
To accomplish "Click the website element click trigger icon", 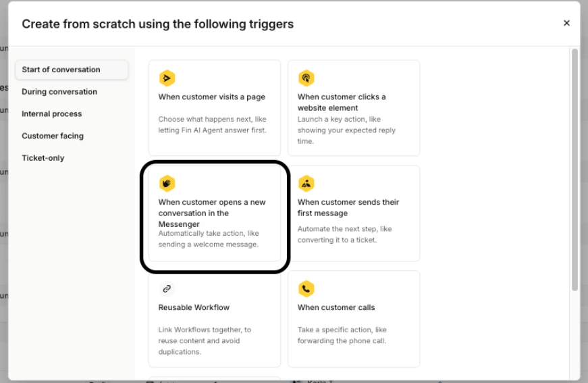I will 306,78.
